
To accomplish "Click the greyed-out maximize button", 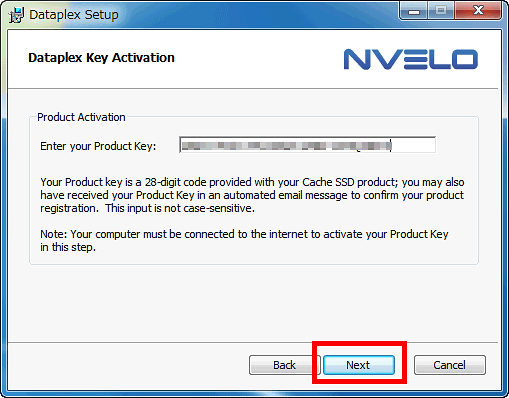I will [x=441, y=11].
